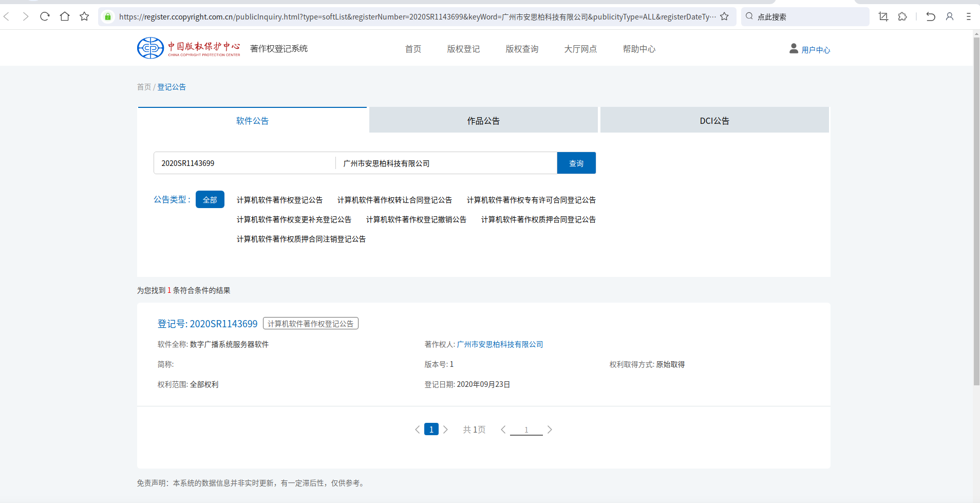Open the browser account profile icon
The height and width of the screenshot is (503, 980).
(x=950, y=16)
